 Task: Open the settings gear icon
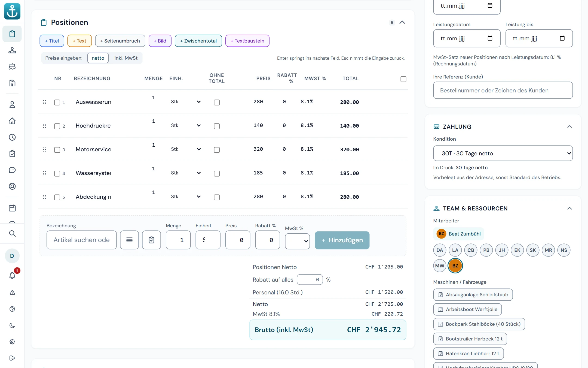(x=12, y=342)
